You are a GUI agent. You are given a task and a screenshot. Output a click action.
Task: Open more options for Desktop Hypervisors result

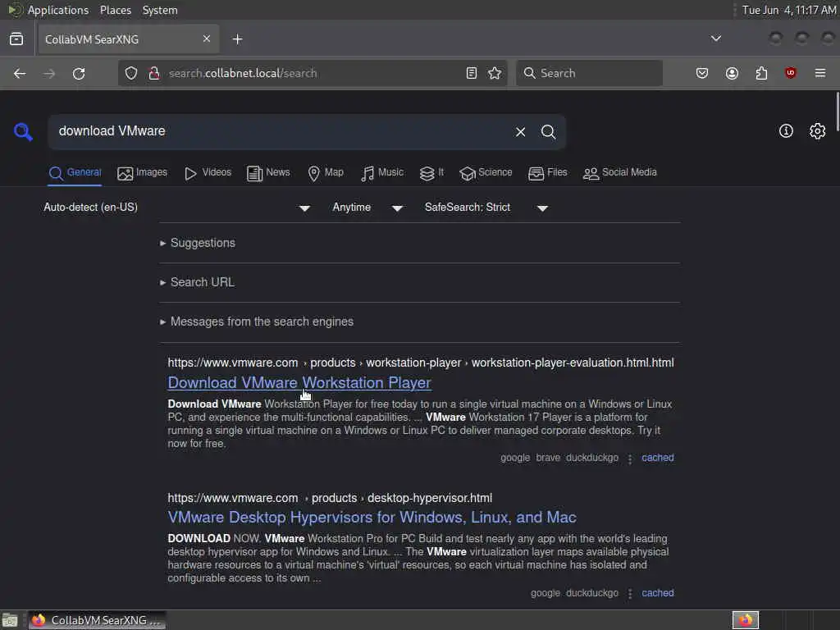630,594
